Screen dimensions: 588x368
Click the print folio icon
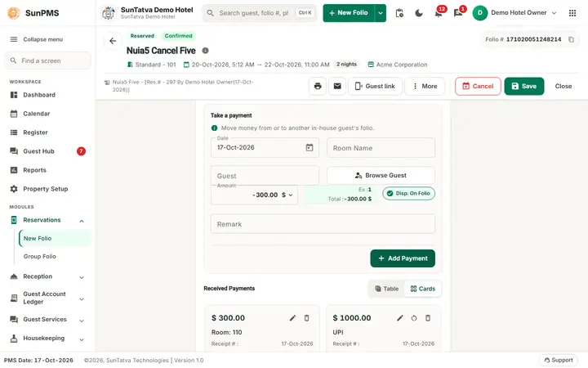pyautogui.click(x=318, y=87)
